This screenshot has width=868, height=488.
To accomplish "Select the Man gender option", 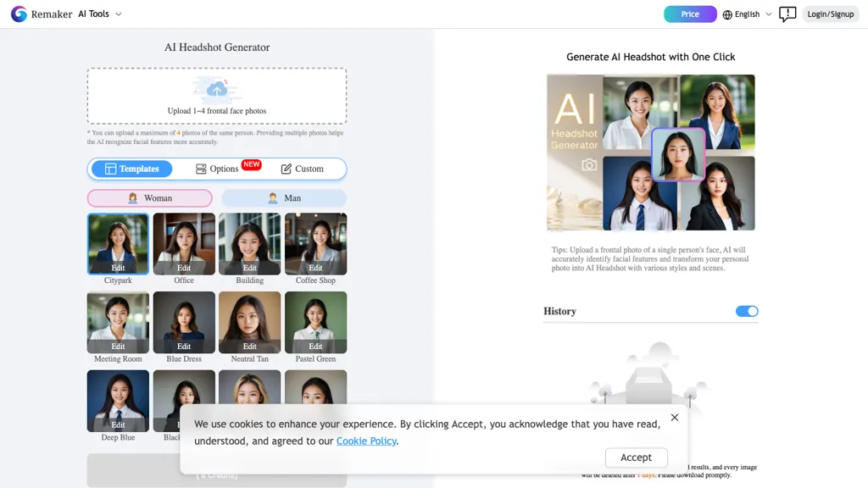I will coord(284,198).
